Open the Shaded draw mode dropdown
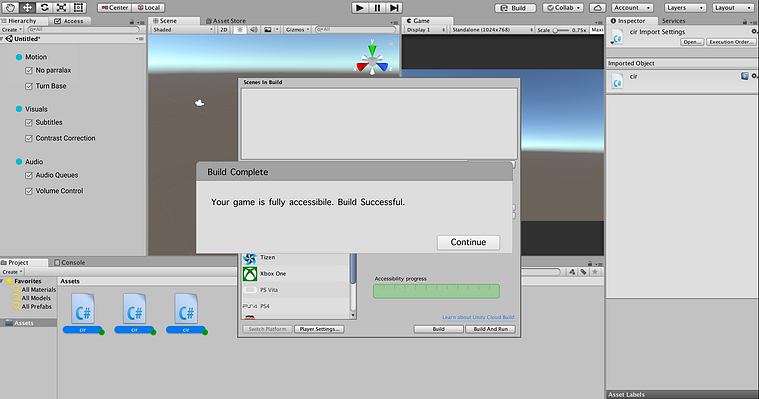The height and width of the screenshot is (399, 759). coord(182,30)
